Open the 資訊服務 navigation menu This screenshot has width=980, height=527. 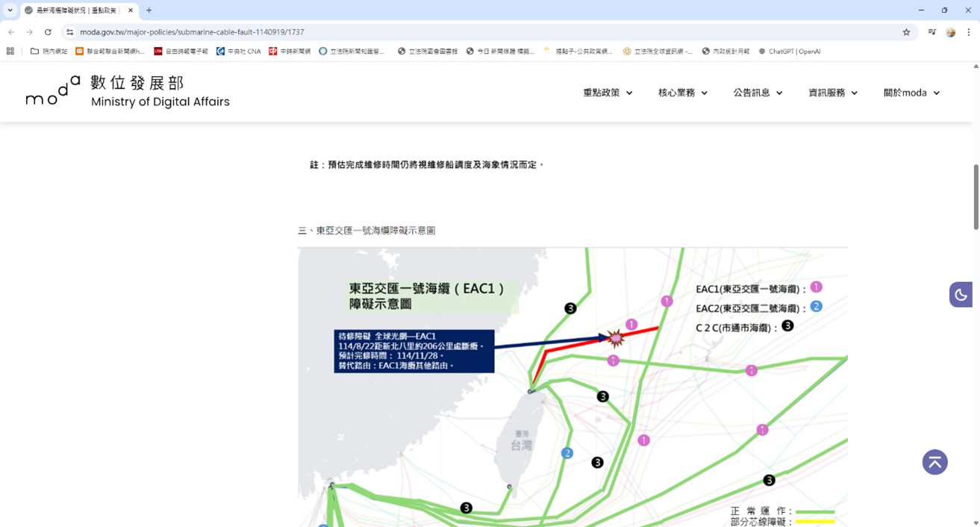click(832, 93)
